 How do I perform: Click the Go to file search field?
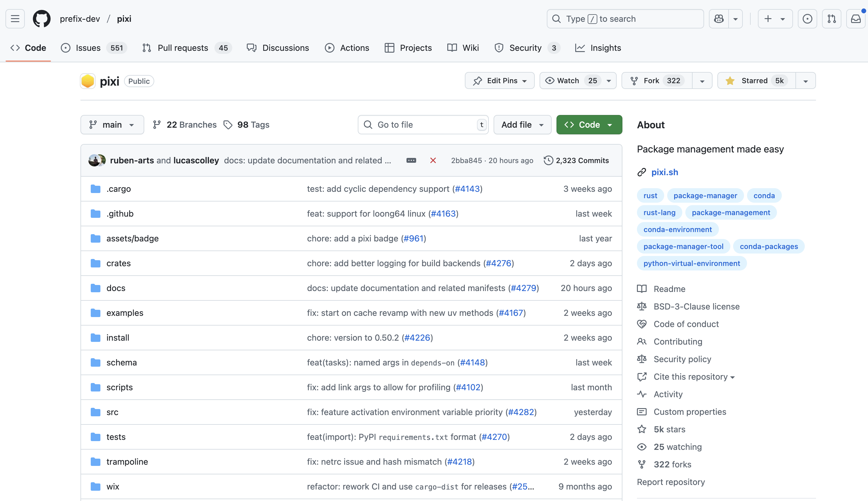(423, 125)
